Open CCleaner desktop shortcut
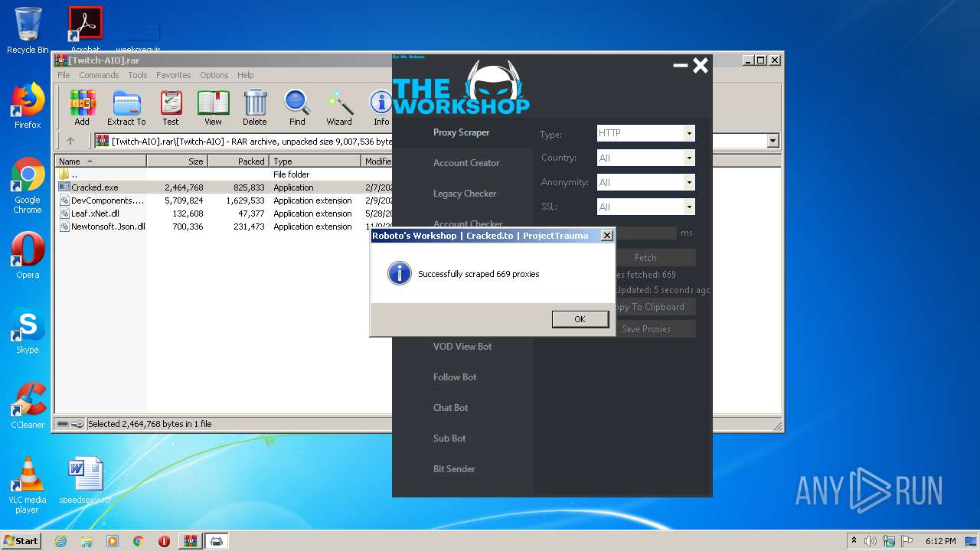This screenshot has height=551, width=980. [x=28, y=406]
